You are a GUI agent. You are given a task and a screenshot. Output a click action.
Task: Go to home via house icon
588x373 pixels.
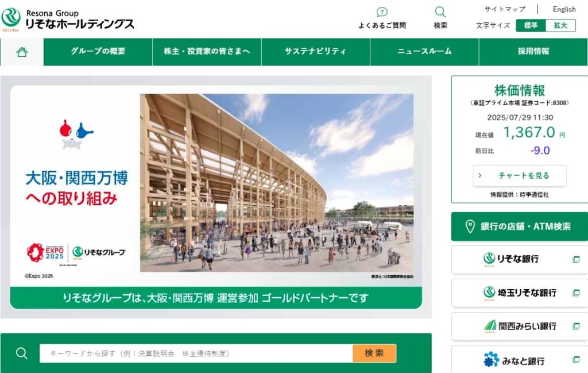pyautogui.click(x=22, y=52)
